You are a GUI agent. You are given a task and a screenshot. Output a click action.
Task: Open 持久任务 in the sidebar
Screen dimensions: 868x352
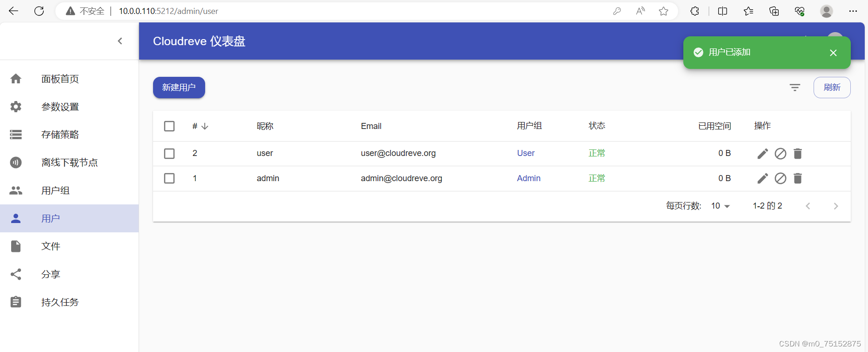point(69,302)
